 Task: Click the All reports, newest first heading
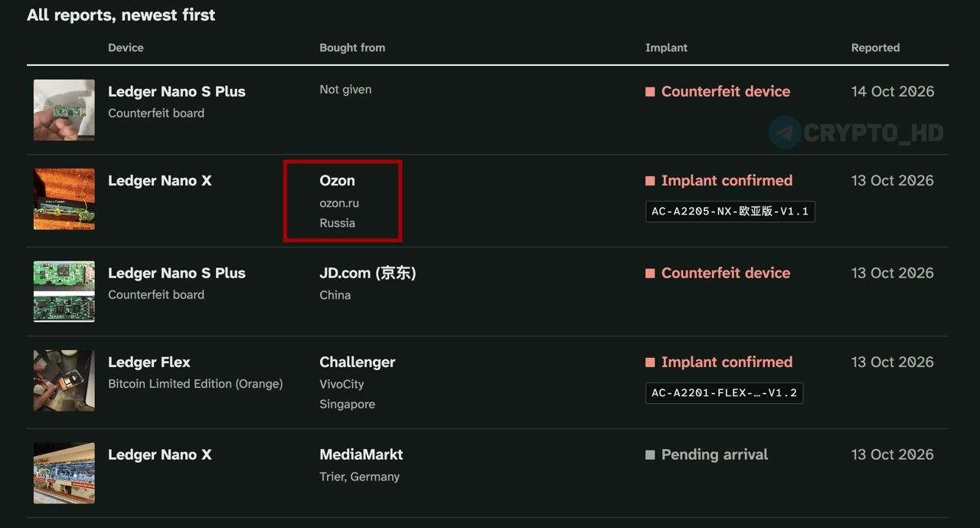pos(121,15)
